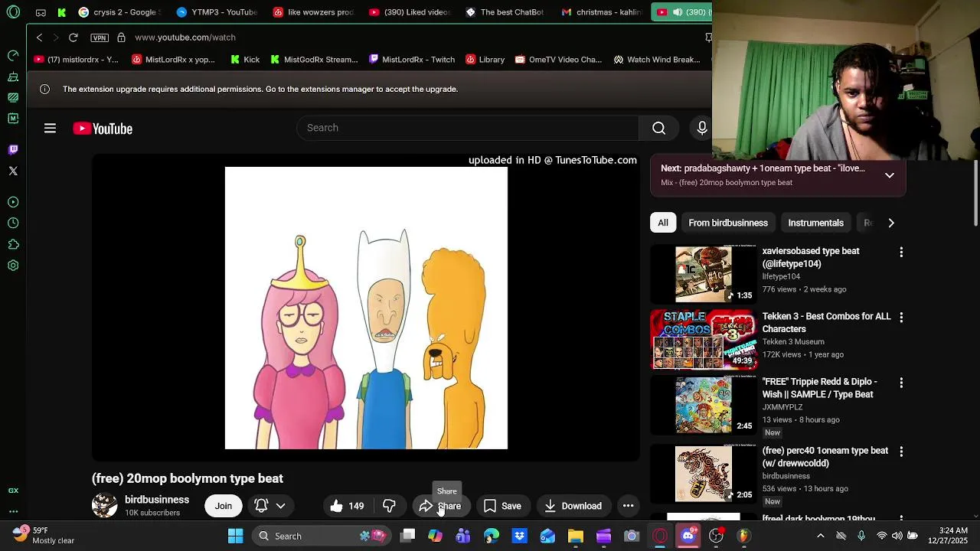Open Extensions cube icon in Opera sidebar
The image size is (980, 551).
(x=13, y=244)
